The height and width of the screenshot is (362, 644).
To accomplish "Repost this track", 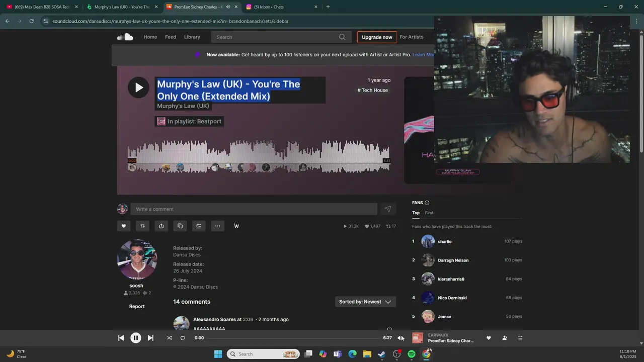I will pos(142,226).
